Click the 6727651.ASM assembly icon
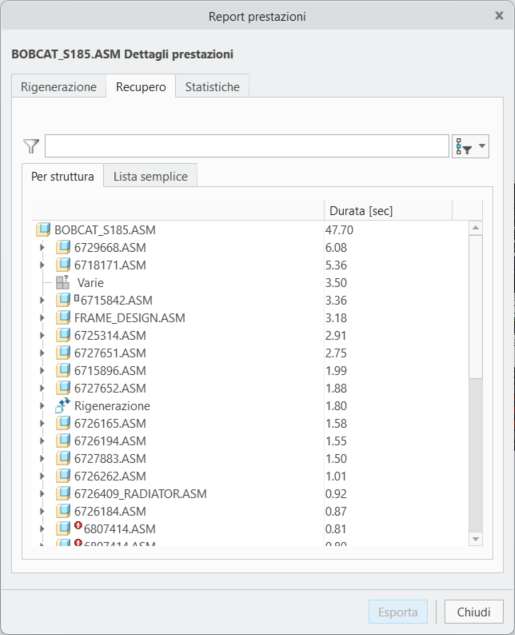Image resolution: width=515 pixels, height=635 pixels. coord(63,353)
